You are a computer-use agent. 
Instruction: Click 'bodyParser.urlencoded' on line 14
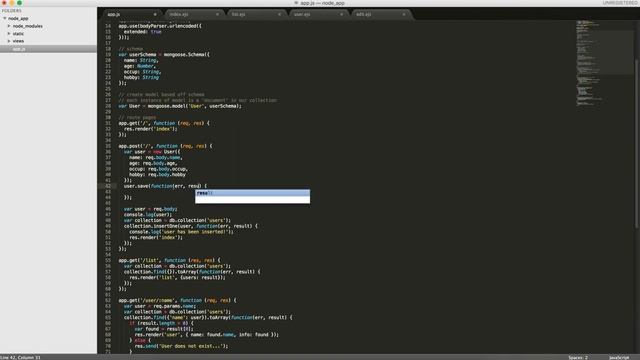tap(169, 26)
